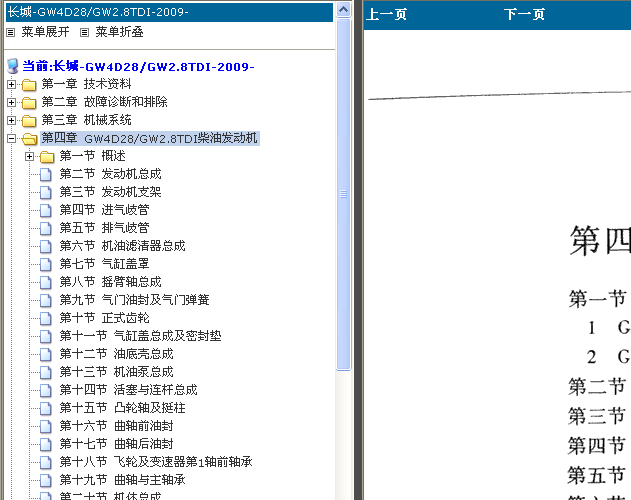Open 第十三节 机油泵总成
The height and width of the screenshot is (500, 631).
(x=116, y=372)
